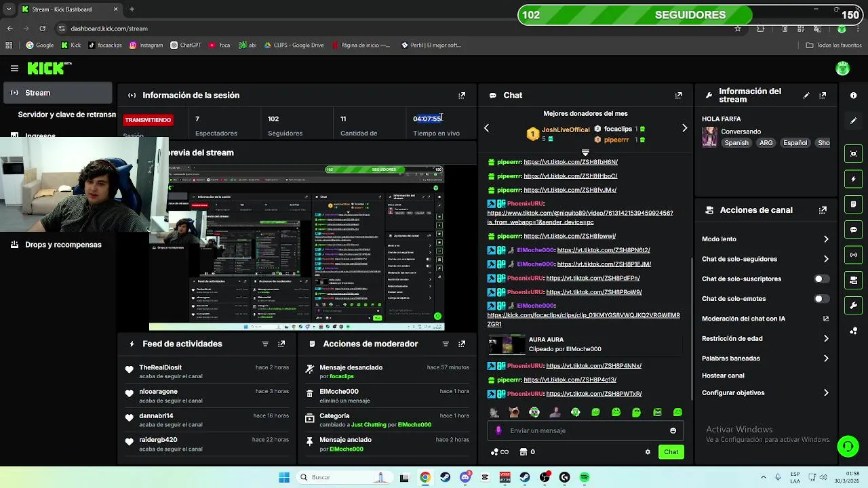868x488 pixels.
Task: Open the hamburger menu beside the Kick logo
Action: [x=14, y=68]
